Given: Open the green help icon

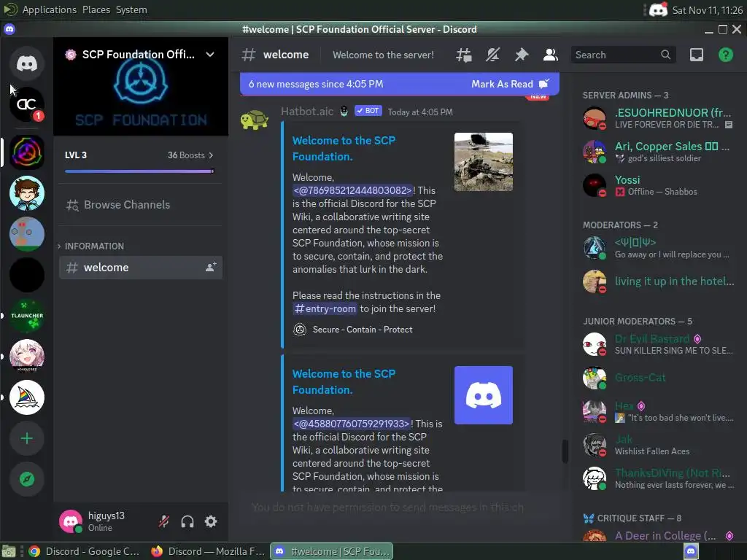Looking at the screenshot, I should click(726, 55).
